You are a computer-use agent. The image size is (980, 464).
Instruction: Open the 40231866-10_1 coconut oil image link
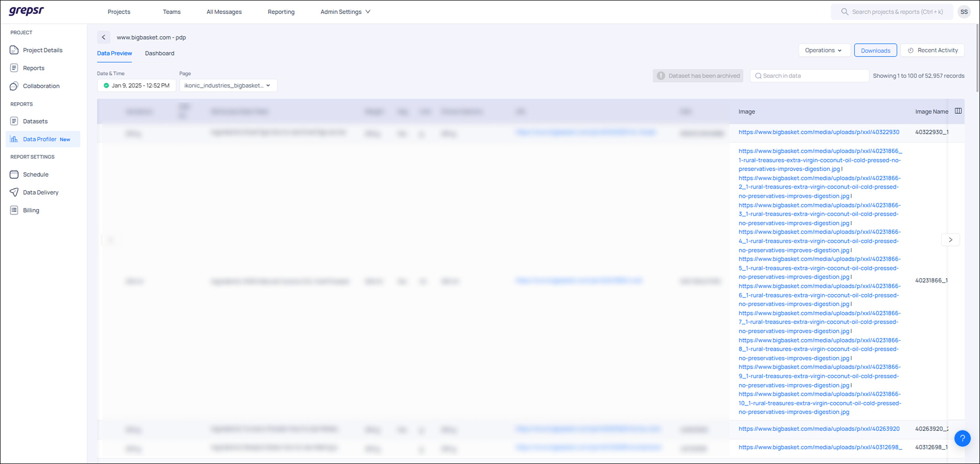pos(820,403)
